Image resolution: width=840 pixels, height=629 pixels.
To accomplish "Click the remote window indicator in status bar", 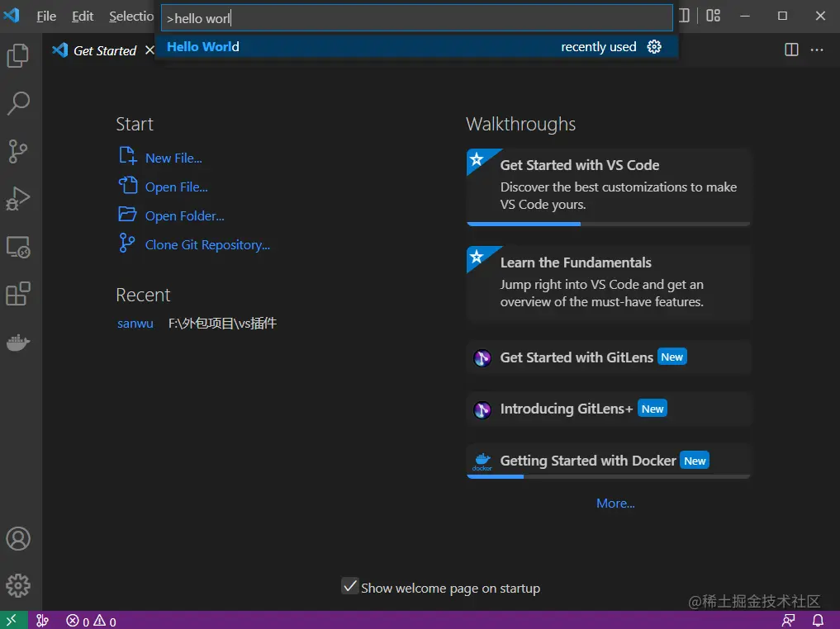I will click(x=12, y=621).
